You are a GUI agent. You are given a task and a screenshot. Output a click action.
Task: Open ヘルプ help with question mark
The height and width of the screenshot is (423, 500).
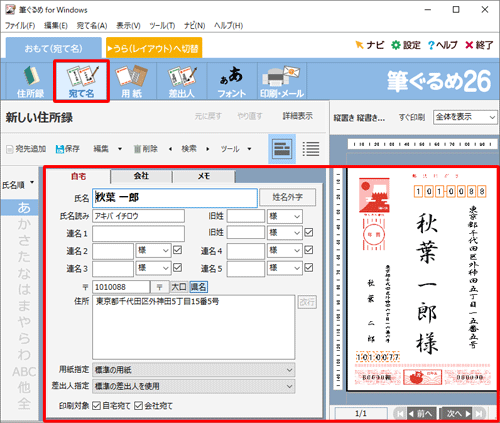443,45
